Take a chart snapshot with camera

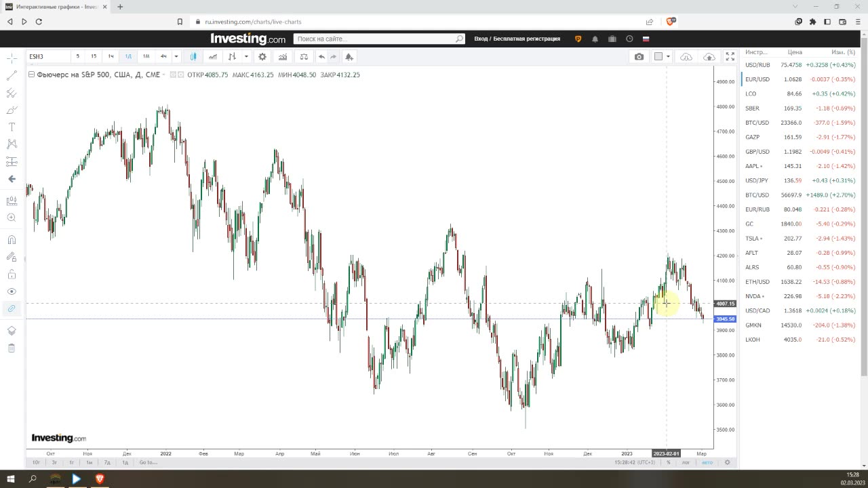[639, 57]
